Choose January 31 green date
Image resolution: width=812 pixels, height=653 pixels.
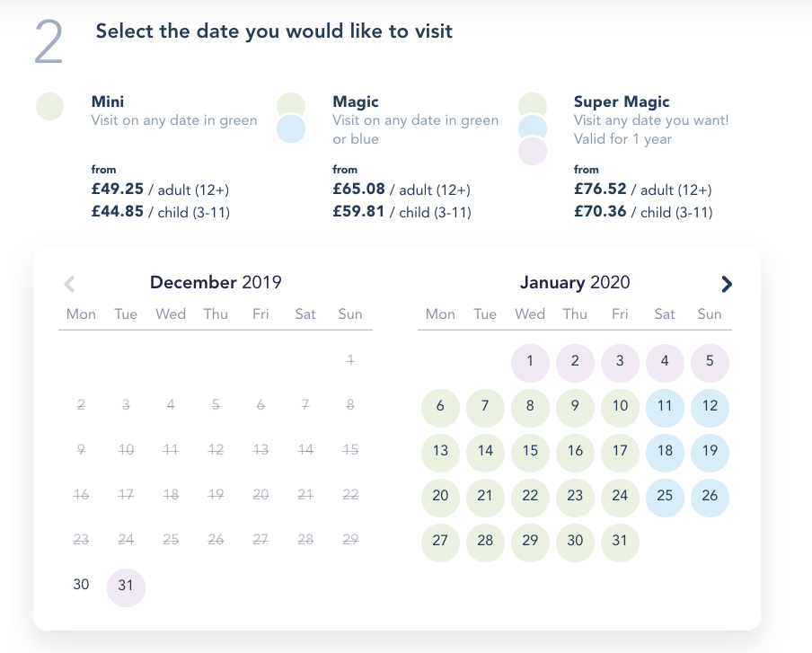coord(620,541)
